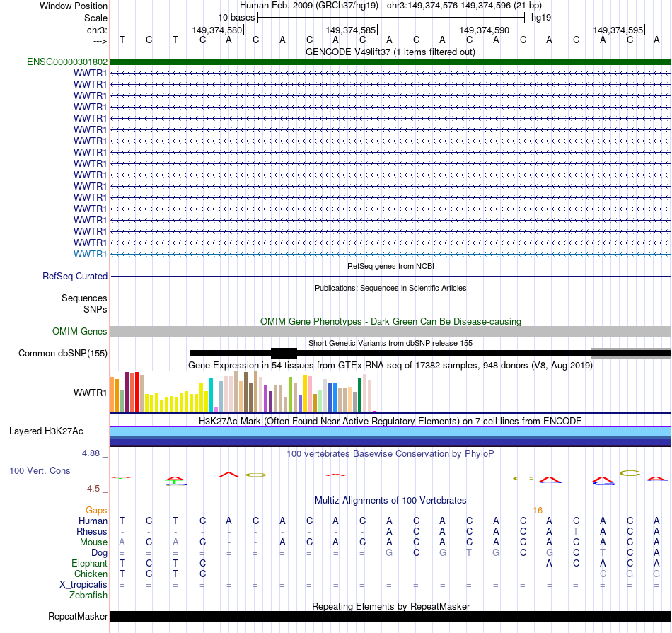Click the hg19 label beside the scale bar
The height and width of the screenshot is (633, 672).
tap(541, 18)
